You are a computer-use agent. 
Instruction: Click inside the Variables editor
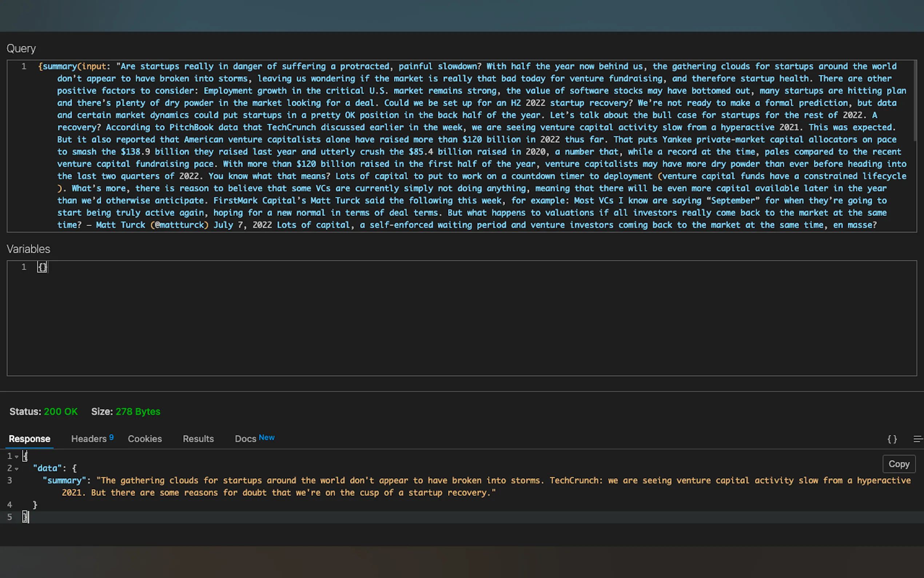pyautogui.click(x=458, y=317)
